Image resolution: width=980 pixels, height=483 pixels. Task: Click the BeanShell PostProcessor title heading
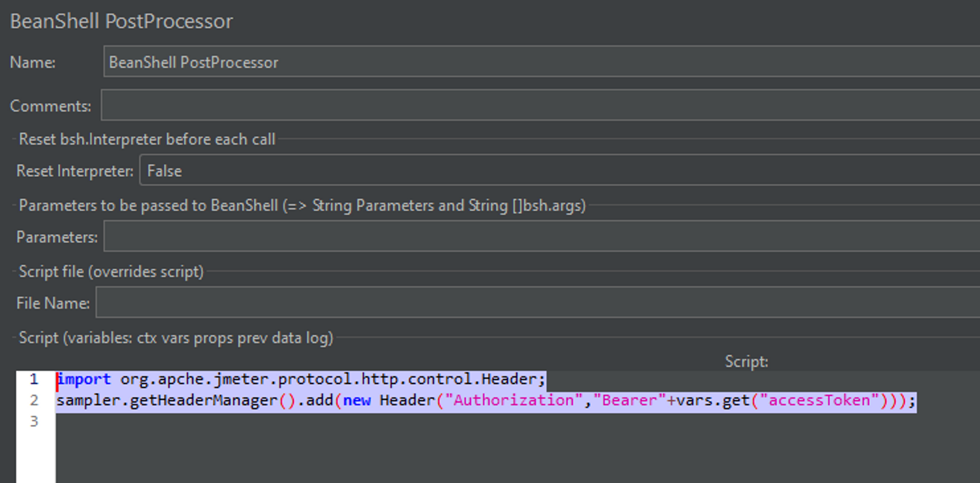tap(121, 21)
